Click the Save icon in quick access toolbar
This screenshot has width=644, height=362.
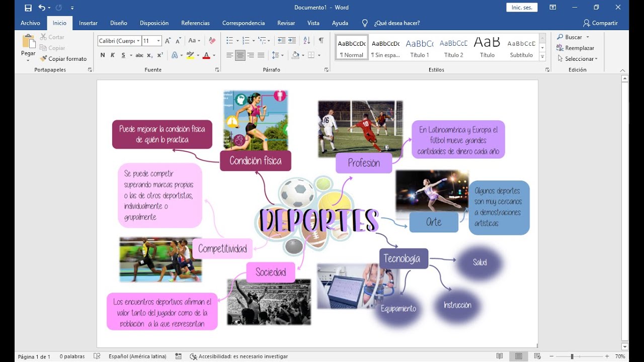pos(28,8)
